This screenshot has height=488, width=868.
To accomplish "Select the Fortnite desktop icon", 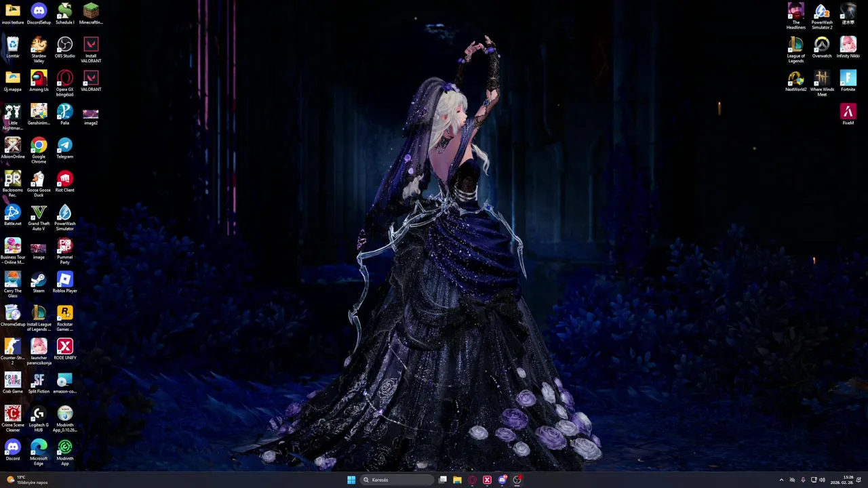I will (x=848, y=81).
